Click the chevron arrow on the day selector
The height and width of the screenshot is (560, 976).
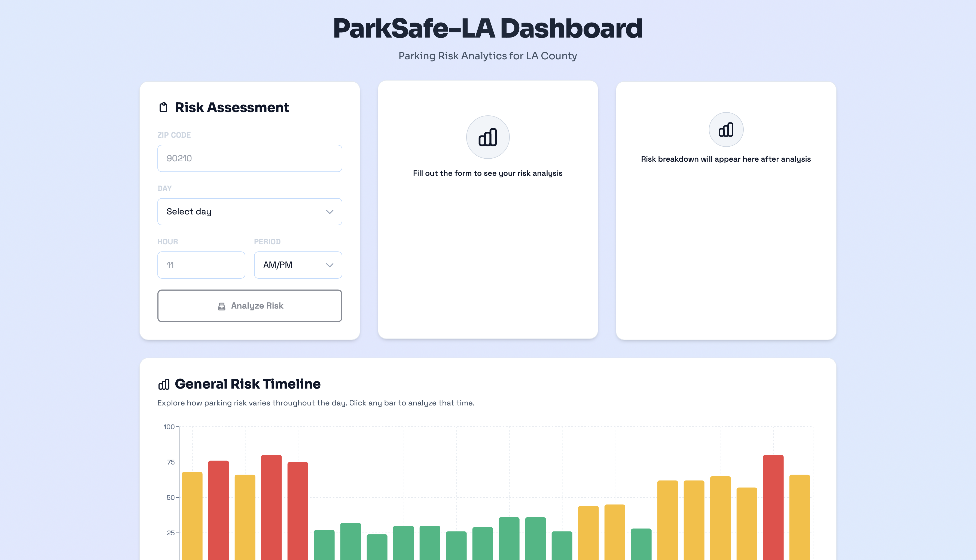coord(330,211)
